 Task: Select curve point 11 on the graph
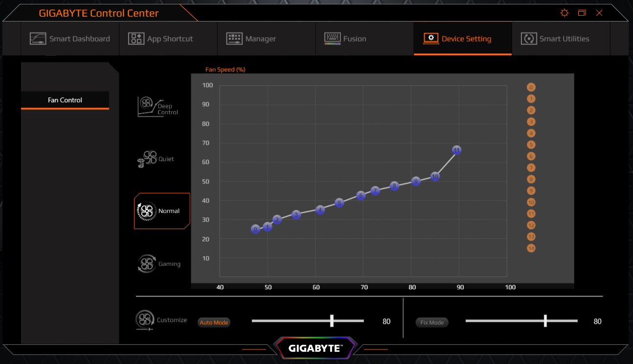point(457,150)
